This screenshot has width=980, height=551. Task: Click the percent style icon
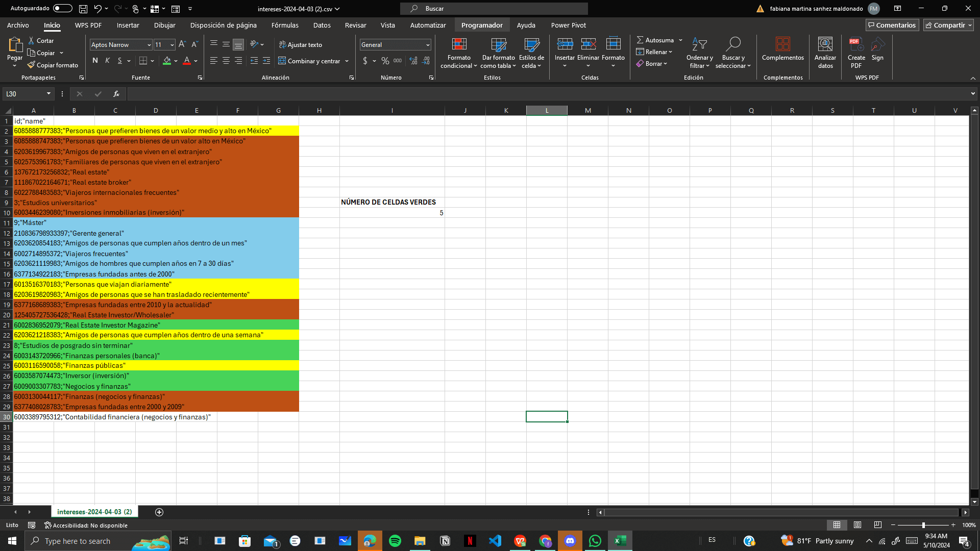[385, 61]
